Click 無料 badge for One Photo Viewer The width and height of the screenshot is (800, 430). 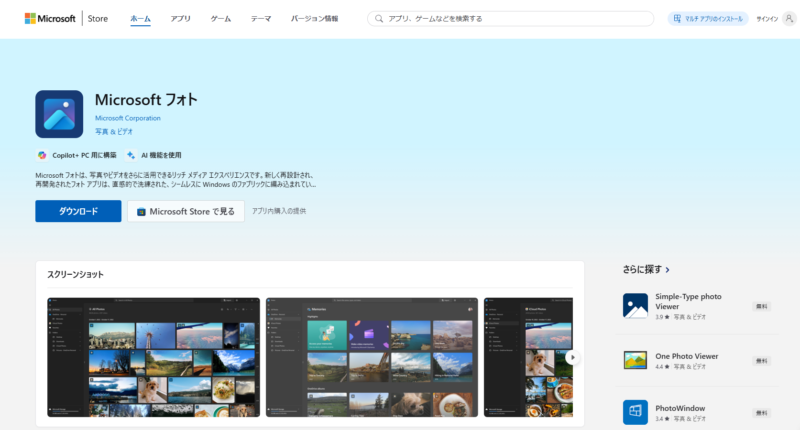click(761, 361)
